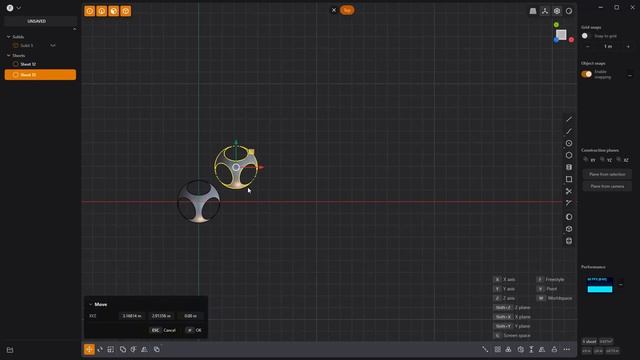Open the more options ellipsis in bottom toolbar

[x=567, y=349]
